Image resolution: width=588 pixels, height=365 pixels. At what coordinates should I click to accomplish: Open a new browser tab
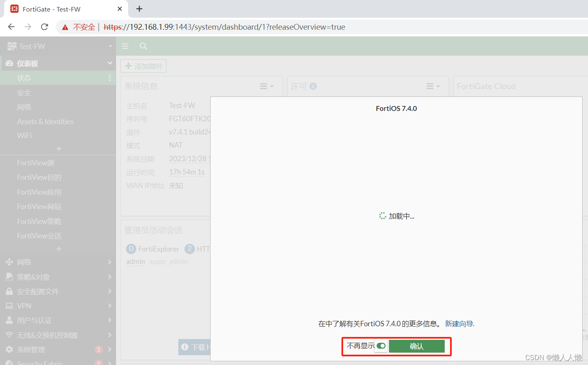point(140,9)
